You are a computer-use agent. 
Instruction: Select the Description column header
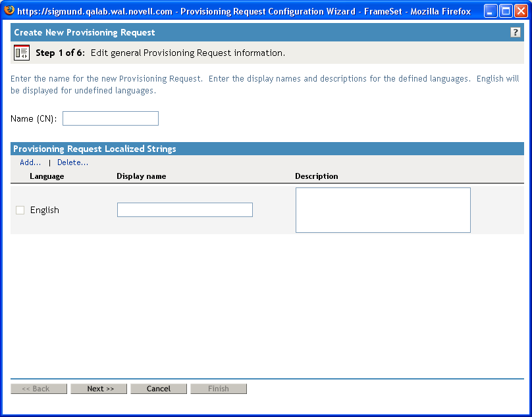point(317,176)
